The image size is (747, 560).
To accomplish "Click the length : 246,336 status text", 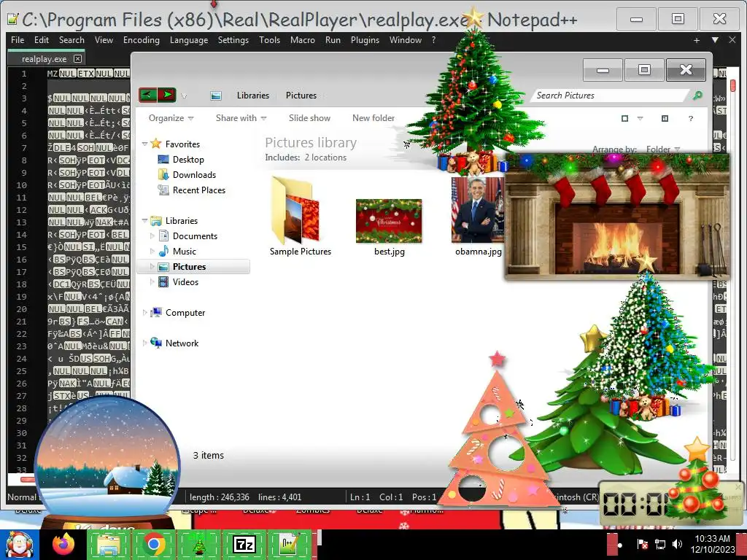I will (x=219, y=497).
